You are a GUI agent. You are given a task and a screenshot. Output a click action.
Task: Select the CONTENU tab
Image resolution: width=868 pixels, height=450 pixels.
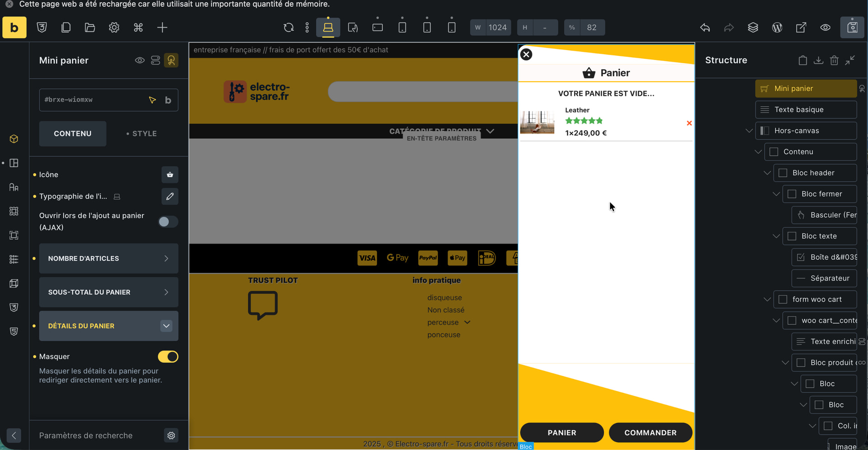(73, 134)
